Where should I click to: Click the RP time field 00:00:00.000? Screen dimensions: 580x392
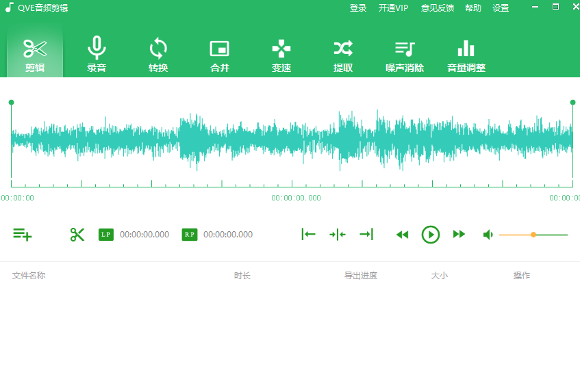228,235
